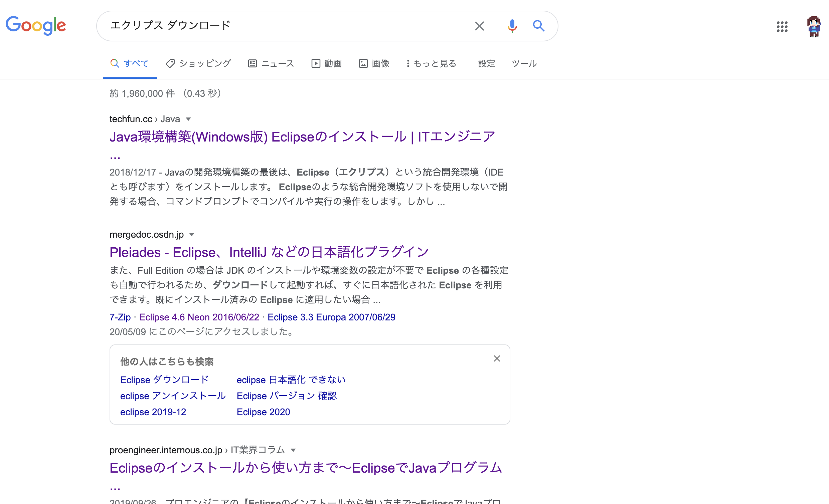Open the Java環境構築(Windows版) Eclipse result
The width and height of the screenshot is (829, 504).
[x=302, y=137]
